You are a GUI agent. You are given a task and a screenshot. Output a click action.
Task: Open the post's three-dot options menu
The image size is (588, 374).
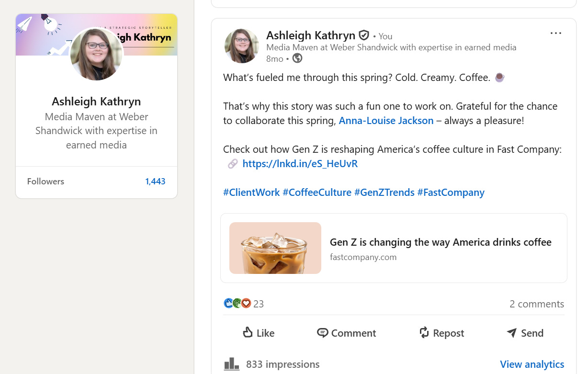click(555, 34)
